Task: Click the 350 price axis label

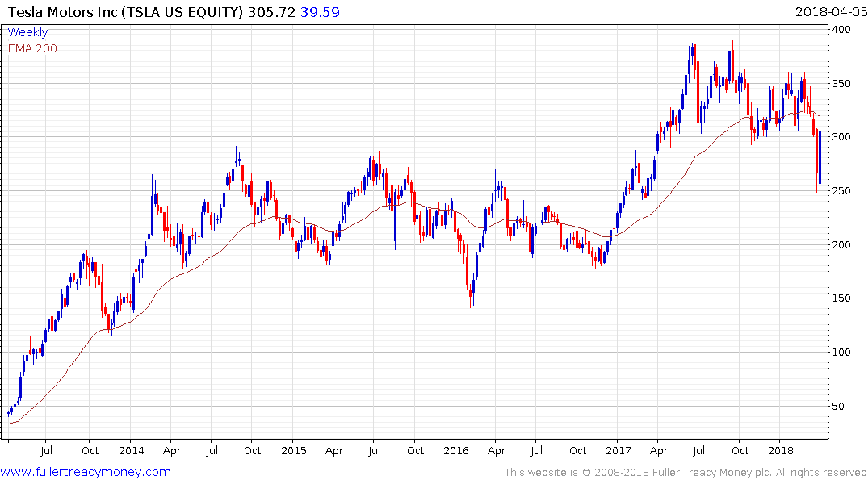Action: [841, 84]
